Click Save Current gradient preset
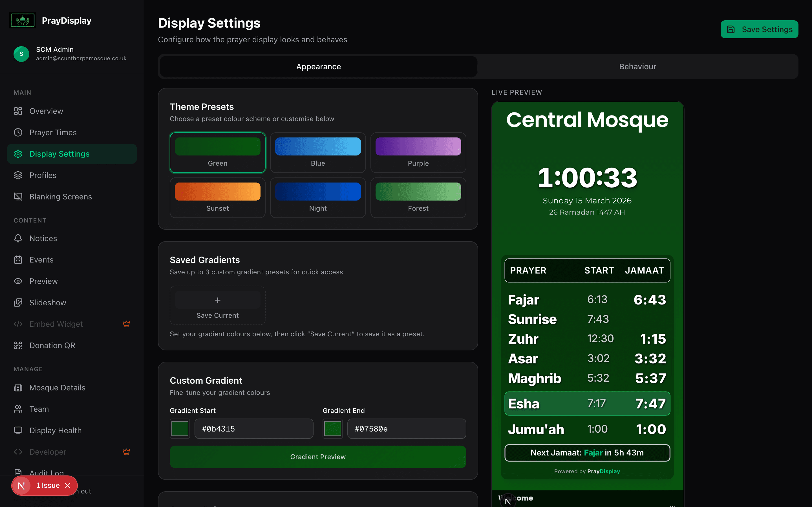 click(x=217, y=305)
